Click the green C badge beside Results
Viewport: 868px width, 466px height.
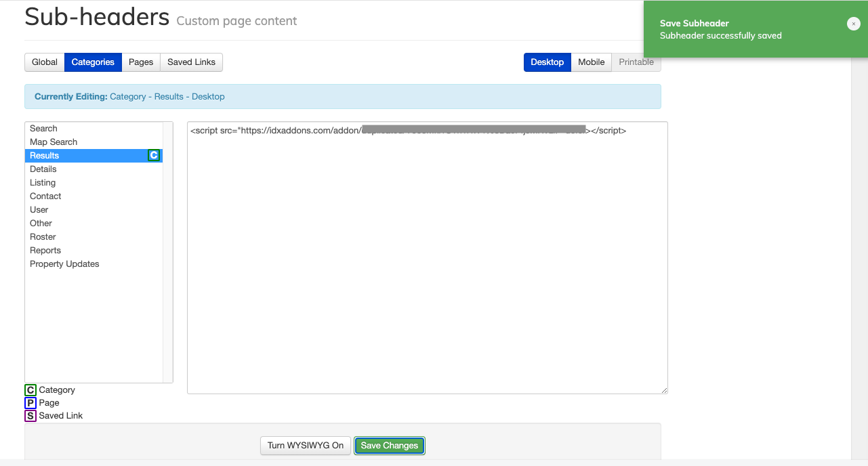click(x=154, y=155)
